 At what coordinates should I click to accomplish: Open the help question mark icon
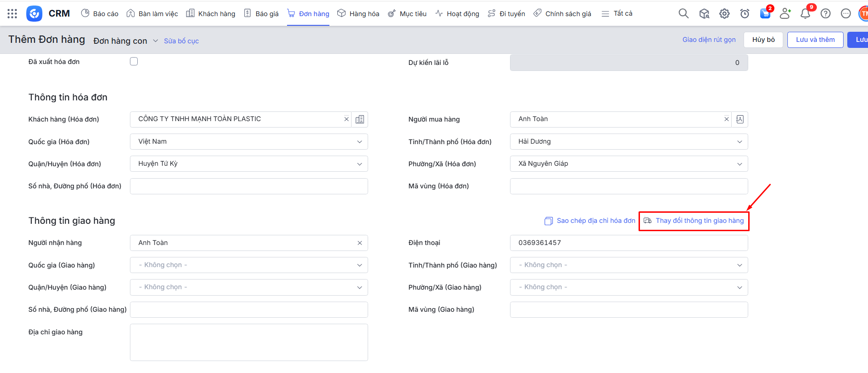[x=826, y=14]
